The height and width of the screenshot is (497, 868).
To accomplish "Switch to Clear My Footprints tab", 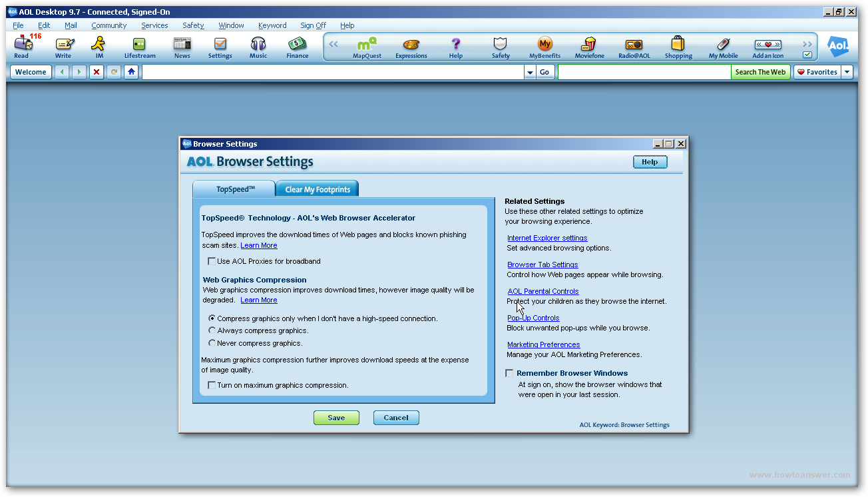I will point(317,189).
